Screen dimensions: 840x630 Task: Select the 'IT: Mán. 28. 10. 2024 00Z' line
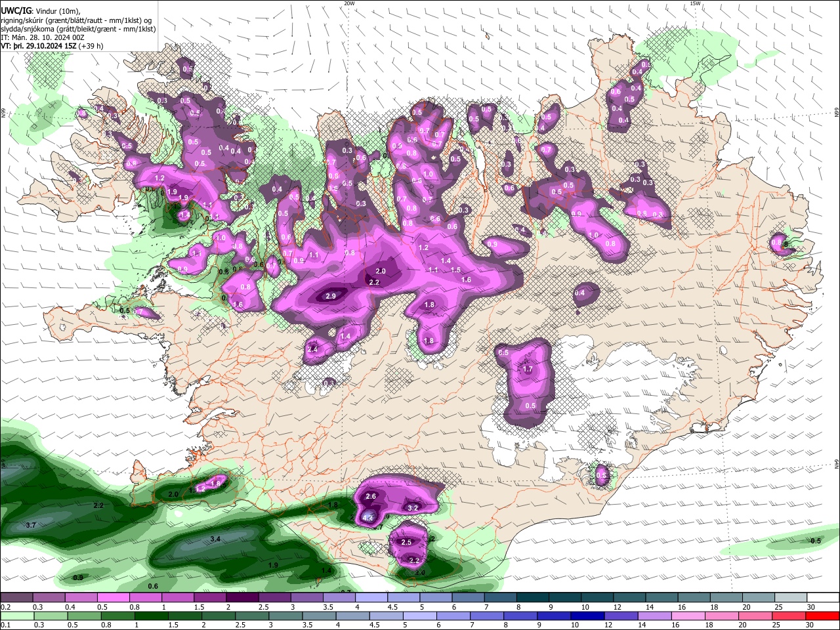43,37
